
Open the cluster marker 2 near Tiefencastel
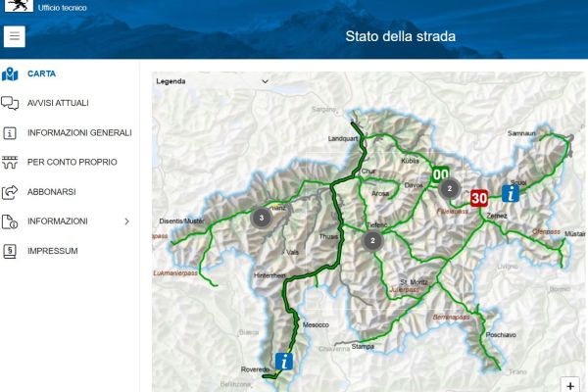pyautogui.click(x=372, y=241)
